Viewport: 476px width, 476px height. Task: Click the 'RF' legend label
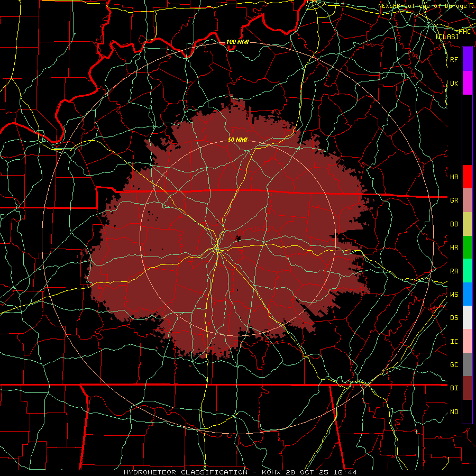pos(454,59)
